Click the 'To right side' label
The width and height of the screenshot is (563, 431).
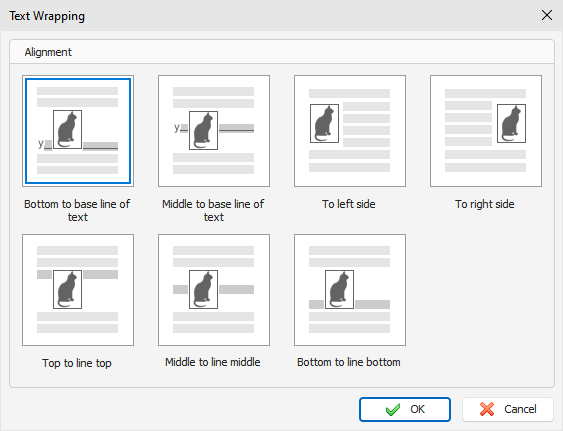pyautogui.click(x=485, y=204)
